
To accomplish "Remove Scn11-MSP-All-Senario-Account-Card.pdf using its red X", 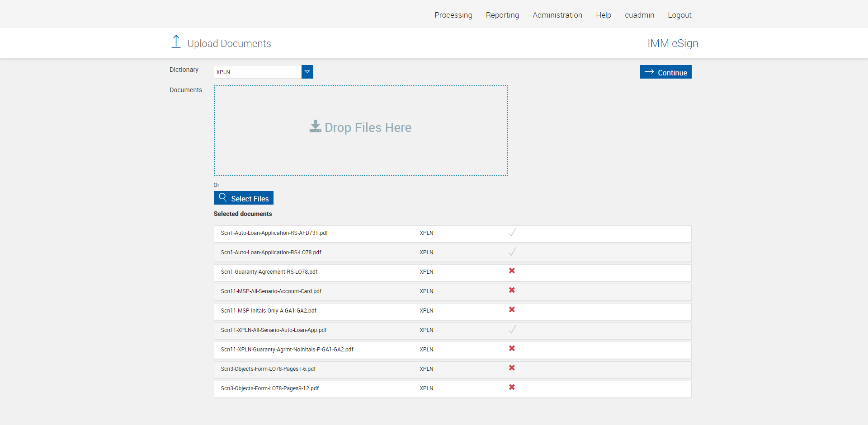I will click(x=512, y=290).
